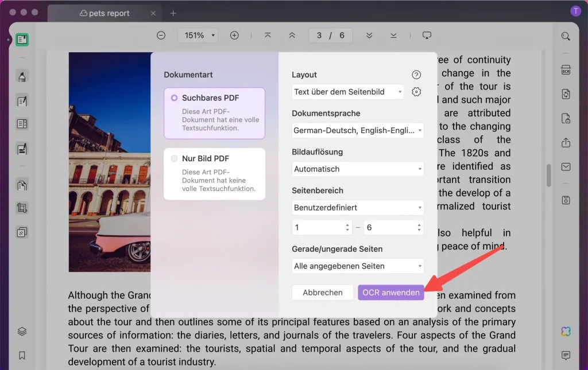Select the Suchbares PDF radio option

click(174, 98)
